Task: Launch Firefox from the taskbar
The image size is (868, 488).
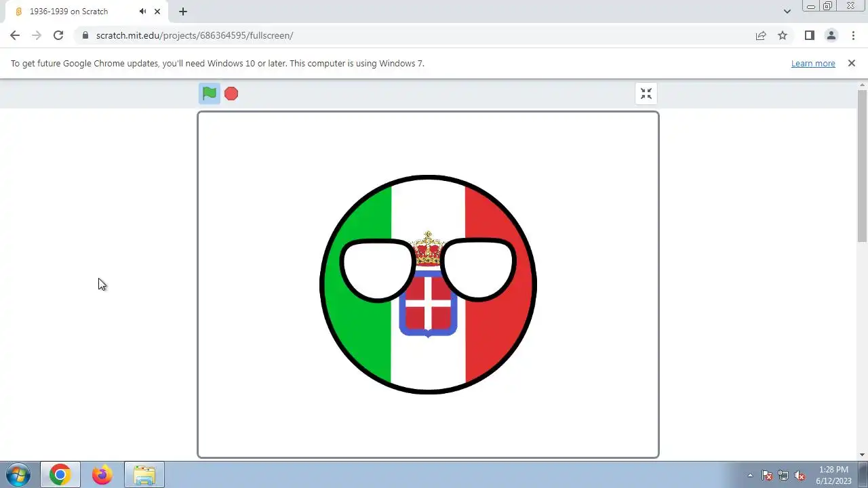Action: click(102, 474)
